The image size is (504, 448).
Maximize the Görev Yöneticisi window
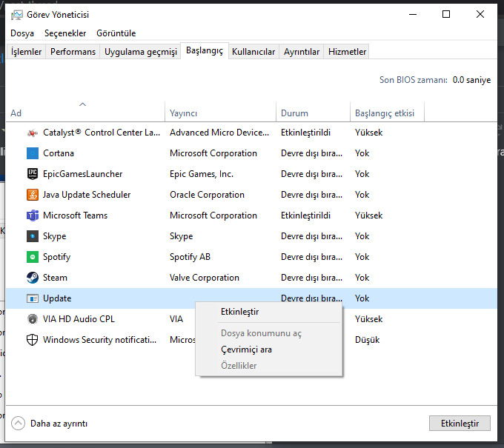(446, 15)
